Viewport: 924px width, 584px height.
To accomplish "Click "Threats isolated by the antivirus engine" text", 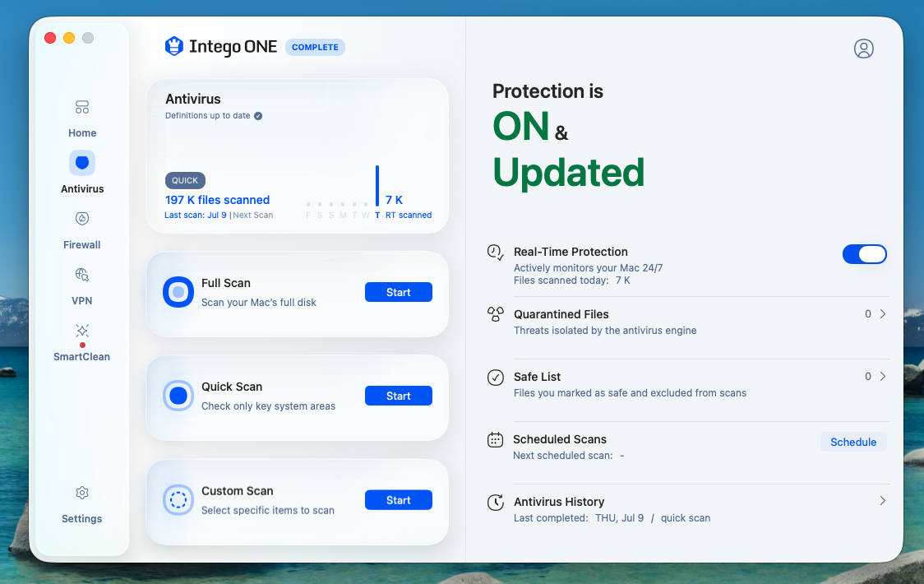I will click(604, 331).
